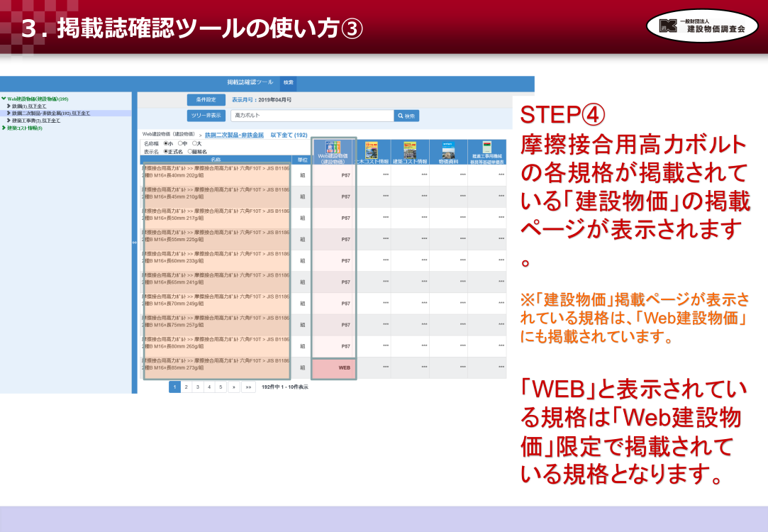Click the 表示月号：2019年04月号 label

click(x=262, y=100)
